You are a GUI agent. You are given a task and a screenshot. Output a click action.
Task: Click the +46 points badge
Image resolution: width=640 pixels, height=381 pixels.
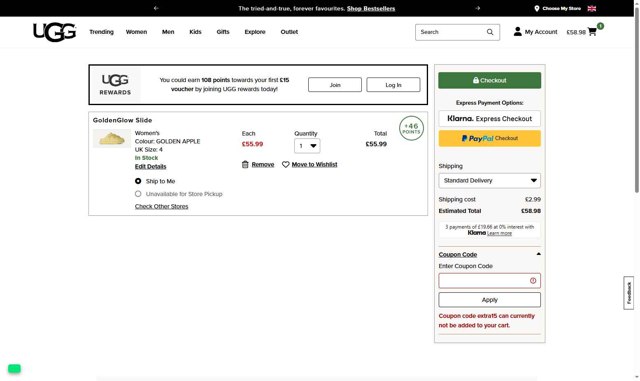click(x=411, y=128)
